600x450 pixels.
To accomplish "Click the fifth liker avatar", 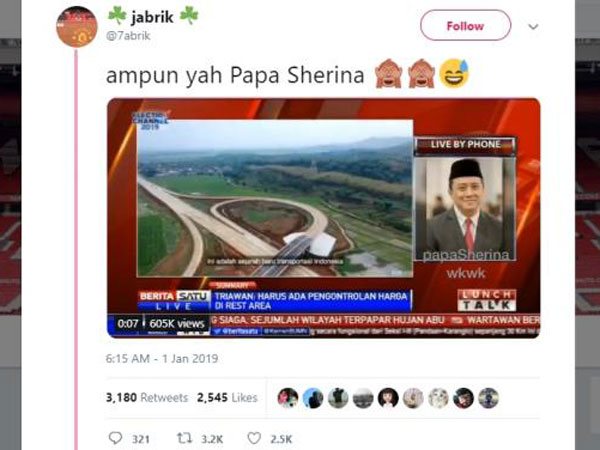I will pyautogui.click(x=388, y=398).
